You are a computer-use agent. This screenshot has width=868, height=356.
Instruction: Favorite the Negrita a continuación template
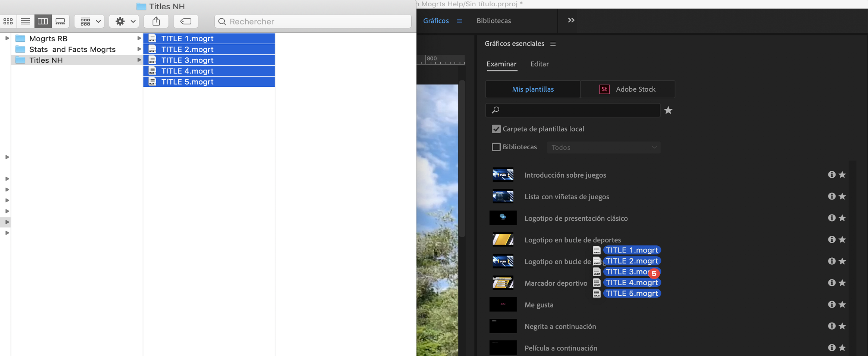click(x=842, y=326)
